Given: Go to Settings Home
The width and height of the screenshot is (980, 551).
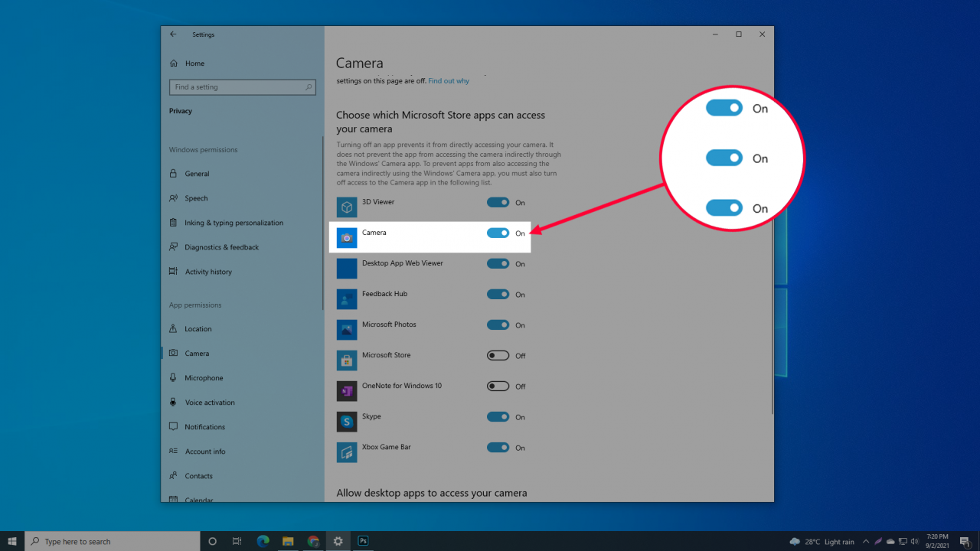Looking at the screenshot, I should pos(194,64).
